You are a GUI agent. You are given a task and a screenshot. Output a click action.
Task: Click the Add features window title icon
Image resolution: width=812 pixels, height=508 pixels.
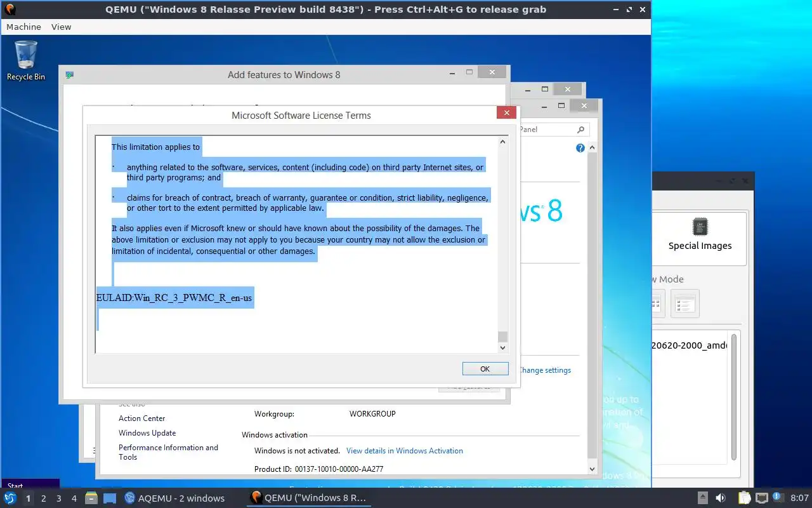(69, 75)
